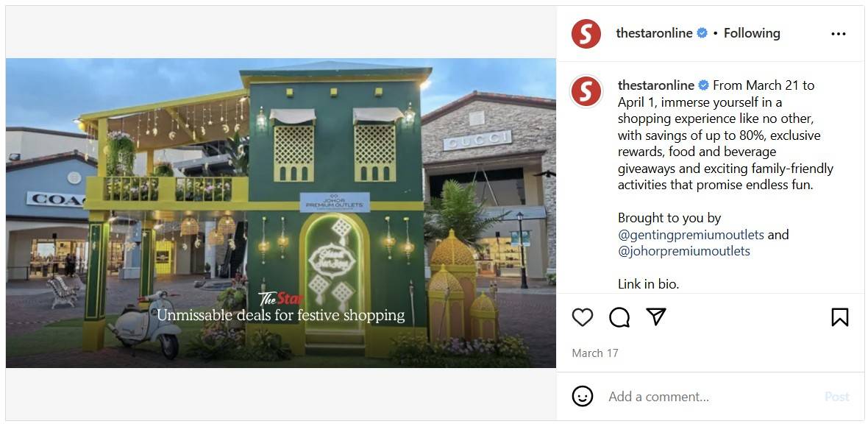Open thestaronline username in header
The image size is (868, 424).
(655, 33)
